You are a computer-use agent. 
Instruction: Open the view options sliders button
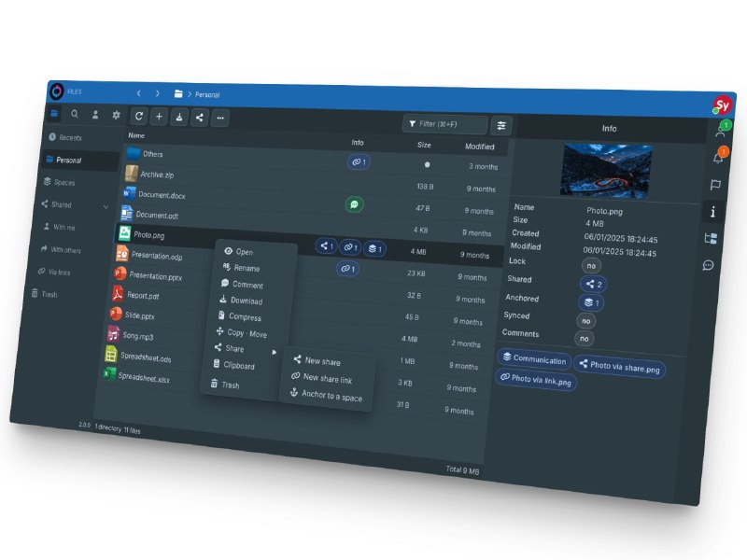coord(501,126)
